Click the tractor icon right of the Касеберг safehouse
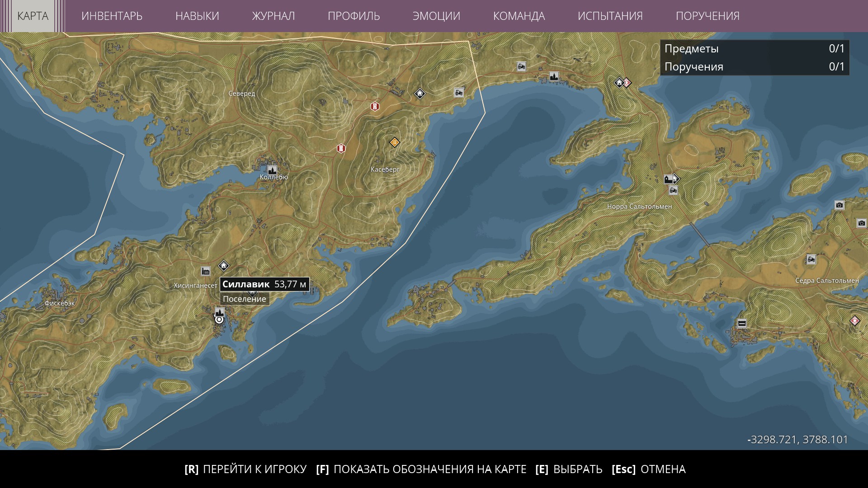This screenshot has width=868, height=488. pyautogui.click(x=458, y=93)
